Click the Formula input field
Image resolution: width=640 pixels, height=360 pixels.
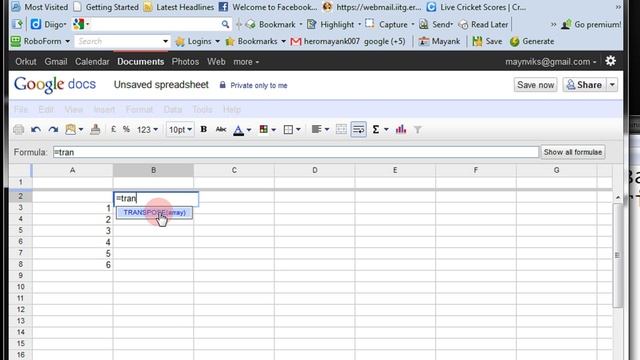296,152
